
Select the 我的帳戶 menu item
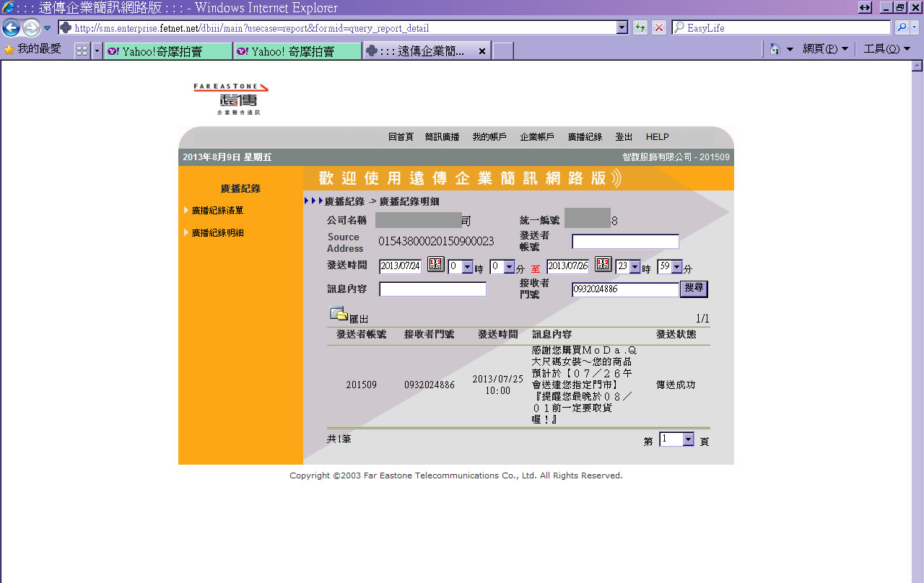[489, 137]
